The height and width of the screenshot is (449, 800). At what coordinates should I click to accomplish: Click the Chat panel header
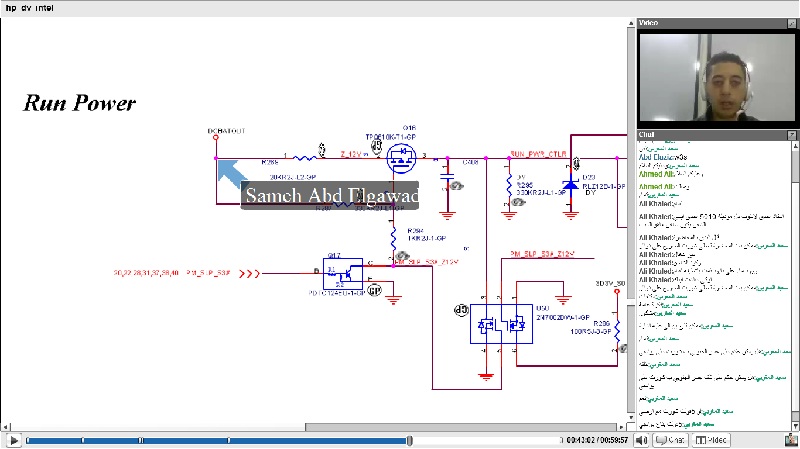pyautogui.click(x=717, y=135)
